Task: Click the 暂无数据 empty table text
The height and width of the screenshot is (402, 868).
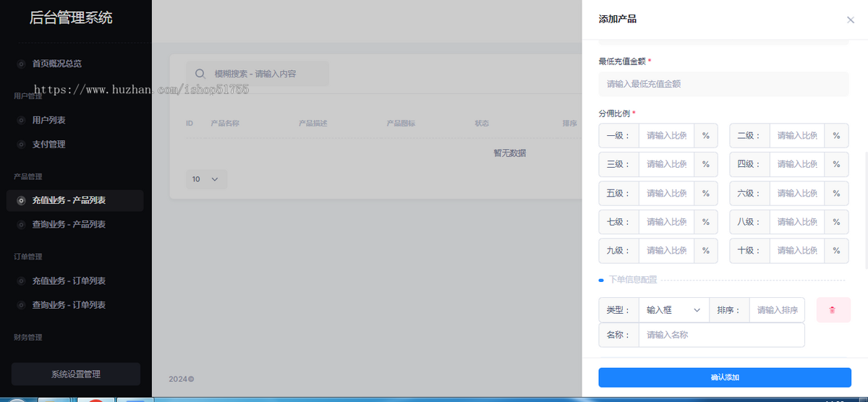Action: coord(510,153)
